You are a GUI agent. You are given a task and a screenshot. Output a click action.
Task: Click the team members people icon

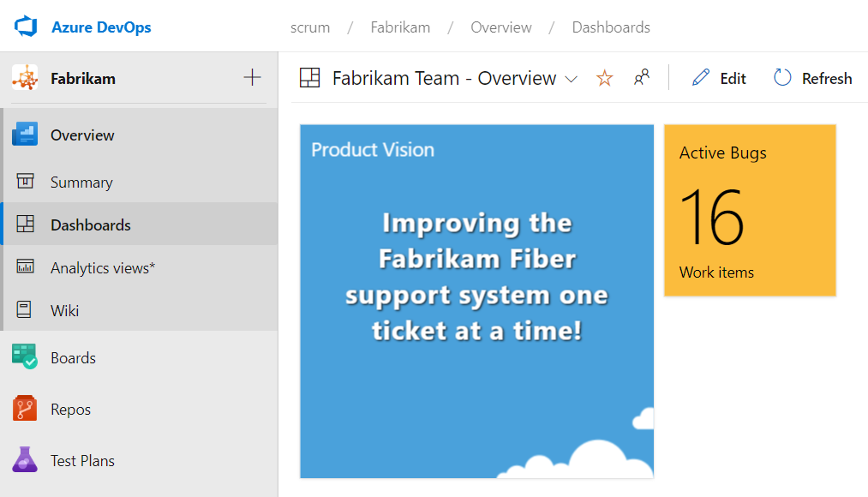pyautogui.click(x=642, y=77)
